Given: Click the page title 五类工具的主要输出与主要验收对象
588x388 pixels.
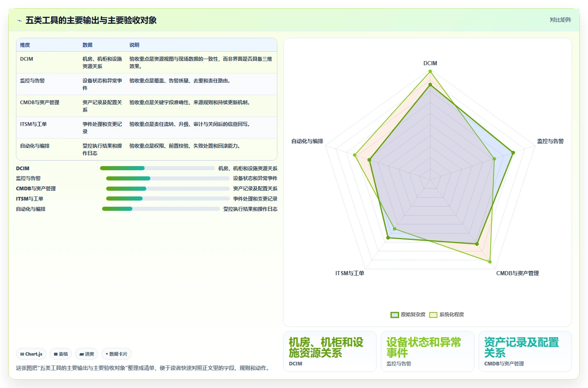Looking at the screenshot, I should pyautogui.click(x=91, y=21).
